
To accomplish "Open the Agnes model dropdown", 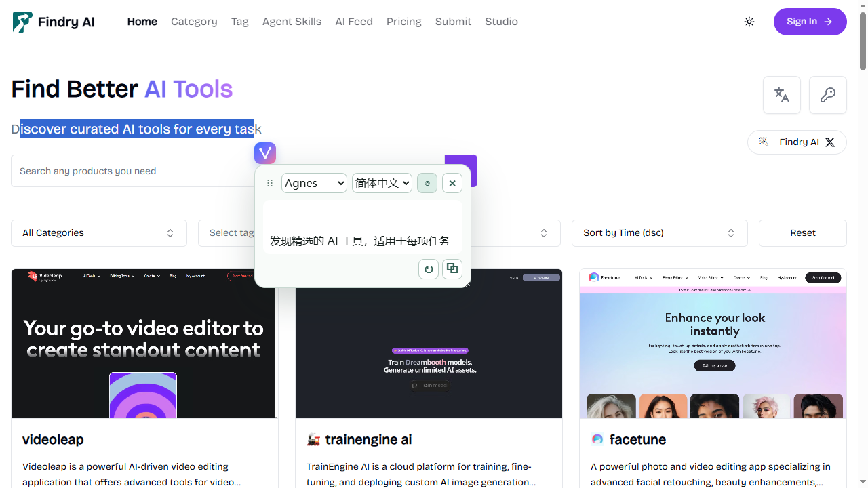I will click(x=314, y=183).
